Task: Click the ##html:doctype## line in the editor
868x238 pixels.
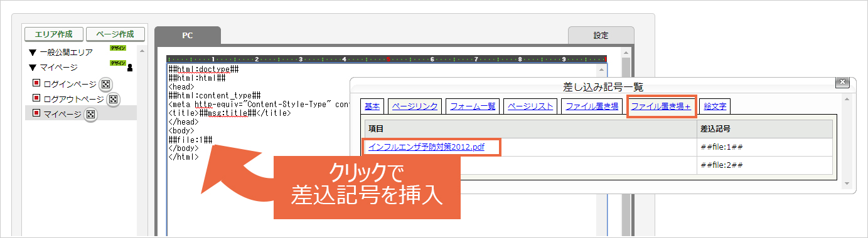Action: 203,69
